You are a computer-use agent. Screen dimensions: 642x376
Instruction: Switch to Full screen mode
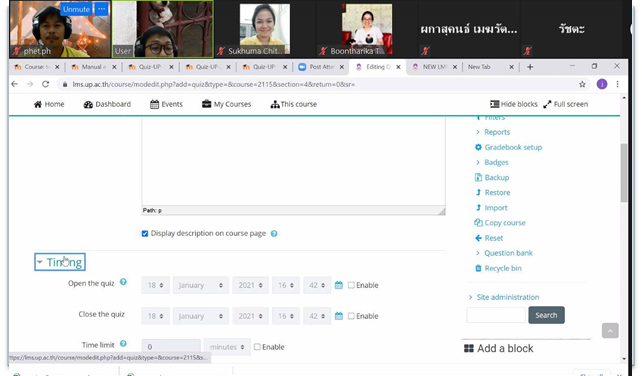[x=565, y=104]
